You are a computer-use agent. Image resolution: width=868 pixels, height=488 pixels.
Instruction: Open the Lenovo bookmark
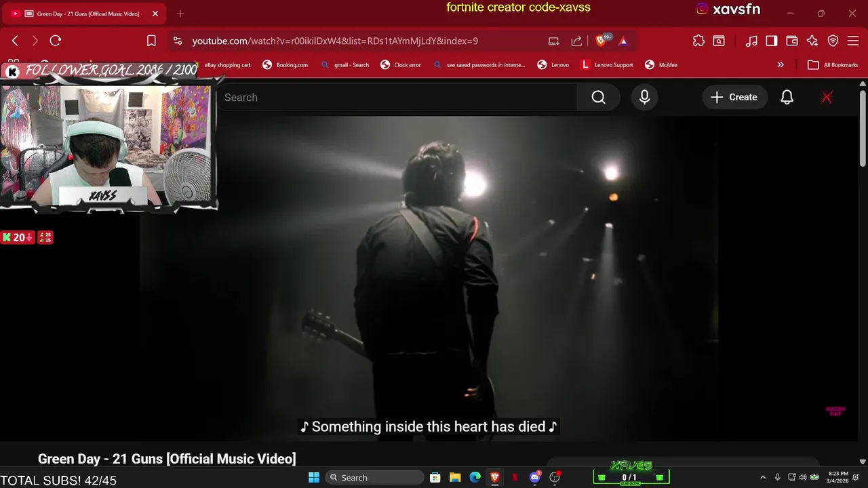tap(553, 65)
